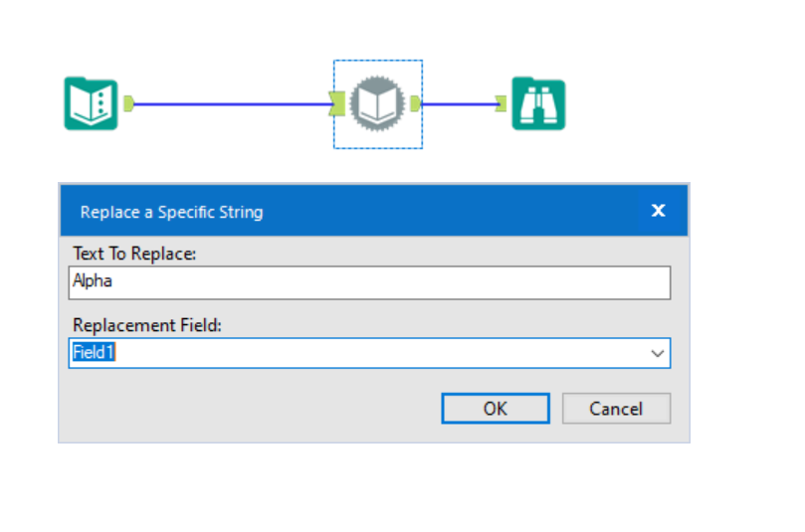
Task: Select connection line from macro to Browse
Action: click(x=458, y=102)
